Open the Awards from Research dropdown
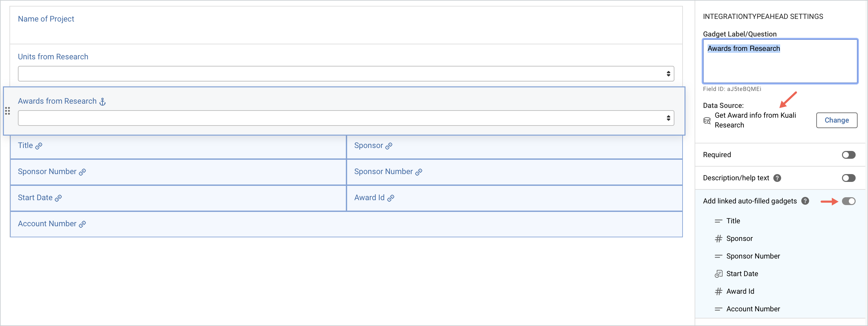This screenshot has height=326, width=868. pos(346,118)
